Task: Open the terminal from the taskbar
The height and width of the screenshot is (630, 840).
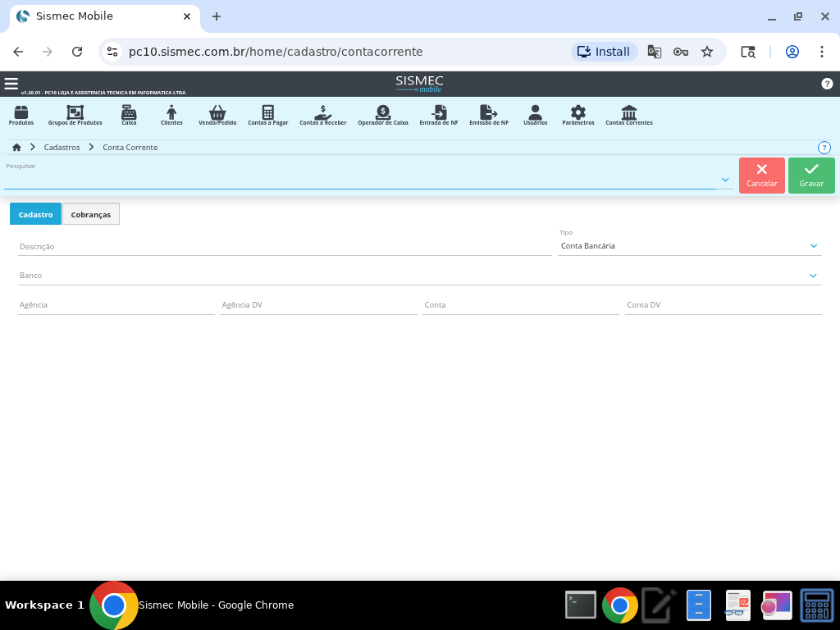Action: pos(581,605)
